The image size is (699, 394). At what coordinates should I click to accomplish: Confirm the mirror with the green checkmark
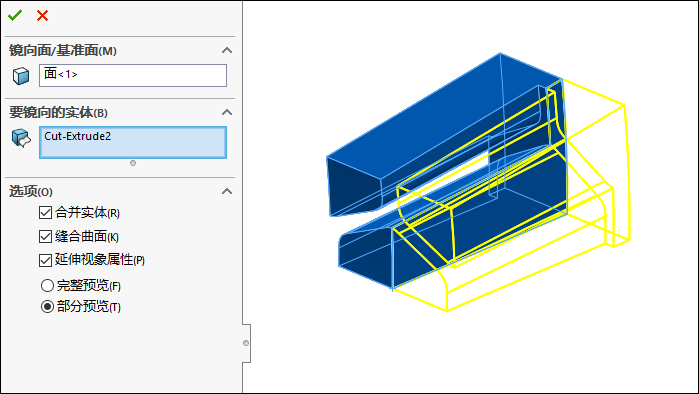click(x=15, y=16)
